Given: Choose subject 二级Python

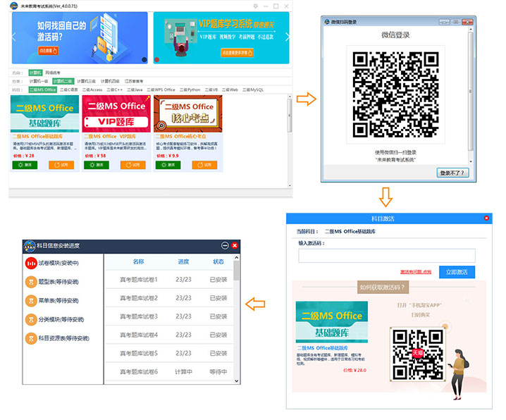Looking at the screenshot, I should (x=190, y=89).
